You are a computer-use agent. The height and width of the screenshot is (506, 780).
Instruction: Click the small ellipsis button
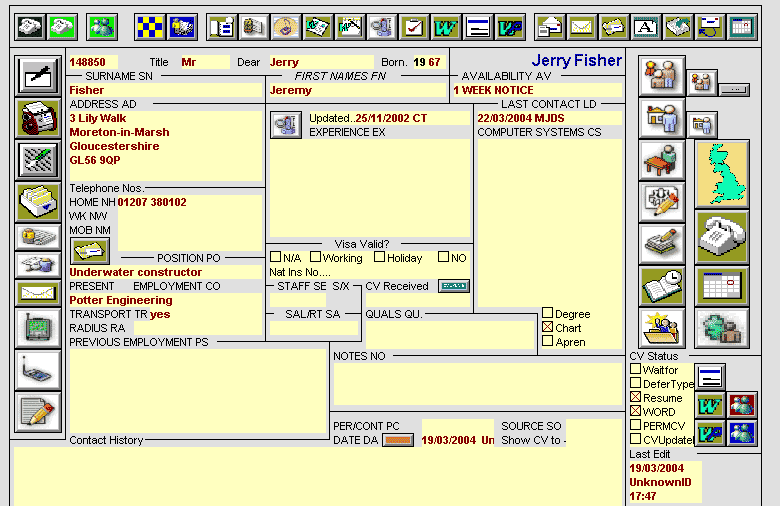click(733, 89)
